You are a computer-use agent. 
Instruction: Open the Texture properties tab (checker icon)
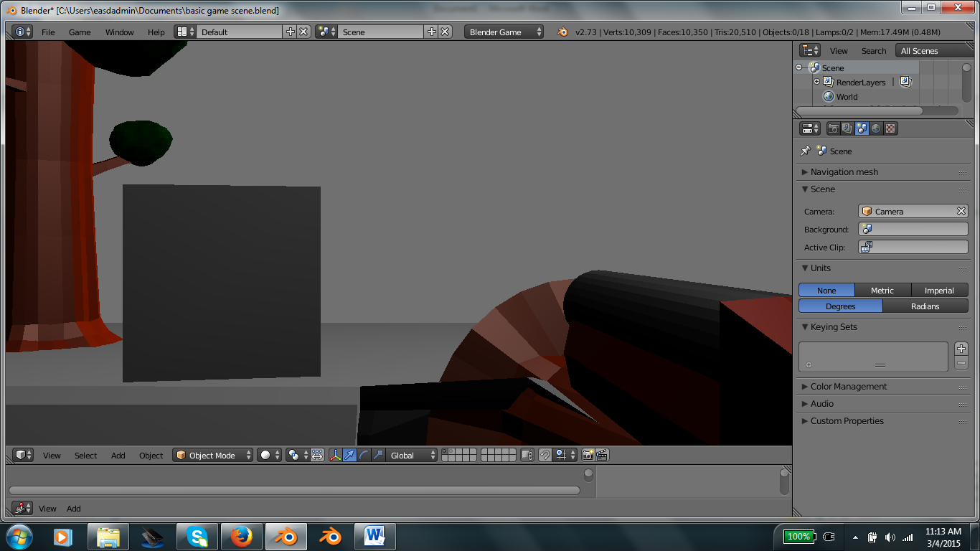pos(890,128)
